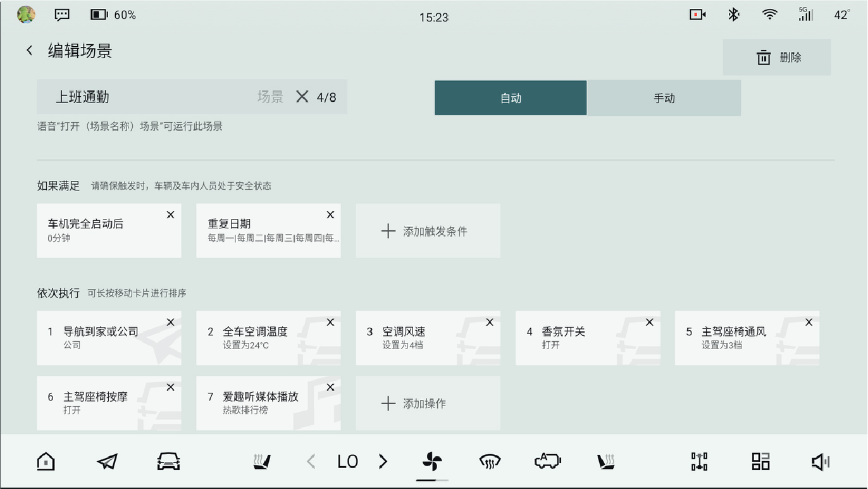
Task: Open the 主驾座椅通风 action card
Action: (x=747, y=338)
